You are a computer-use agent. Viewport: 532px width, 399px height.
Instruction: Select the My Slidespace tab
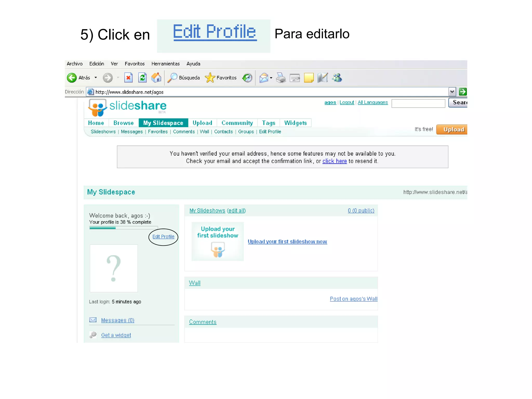coord(163,123)
